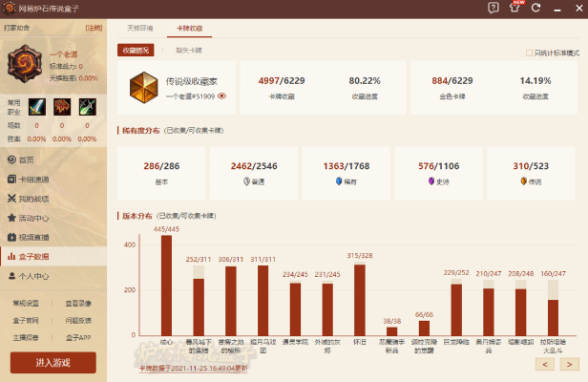Toggle the eye icon beside 一个老道#51909

point(221,95)
